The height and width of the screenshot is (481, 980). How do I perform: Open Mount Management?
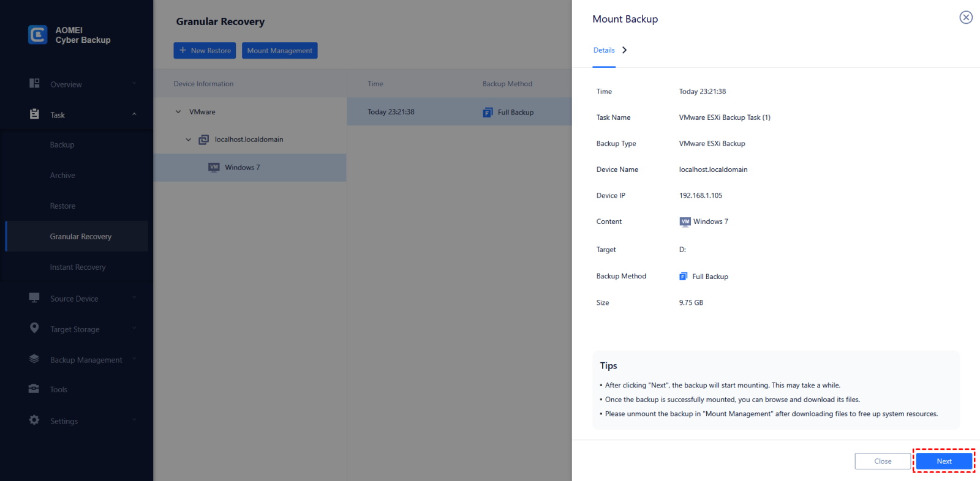tap(280, 50)
